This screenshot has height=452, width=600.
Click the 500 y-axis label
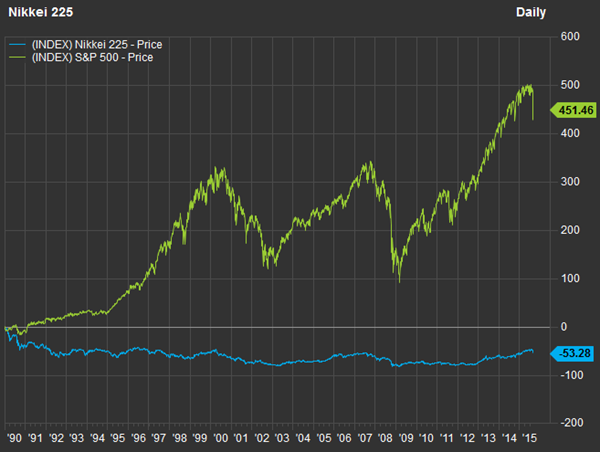(x=570, y=85)
